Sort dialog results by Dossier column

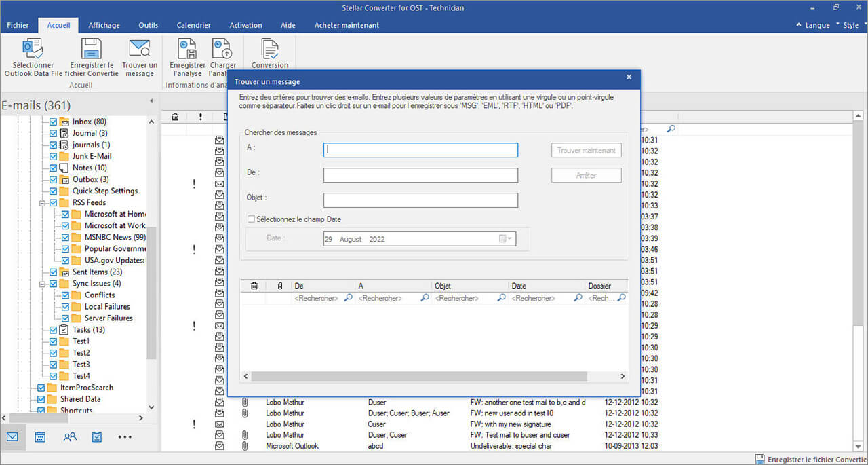[606, 286]
